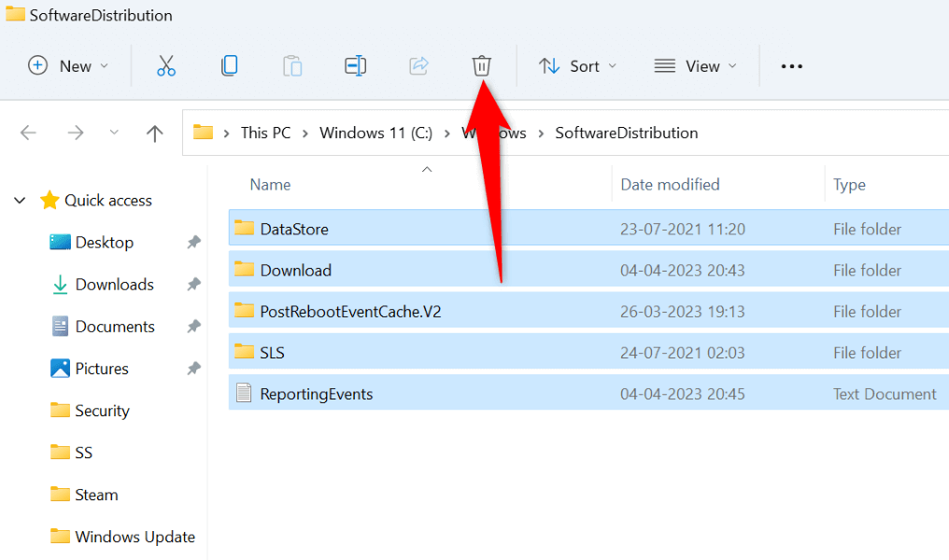This screenshot has width=949, height=560.
Task: Sort files by the Date modified column
Action: (670, 184)
